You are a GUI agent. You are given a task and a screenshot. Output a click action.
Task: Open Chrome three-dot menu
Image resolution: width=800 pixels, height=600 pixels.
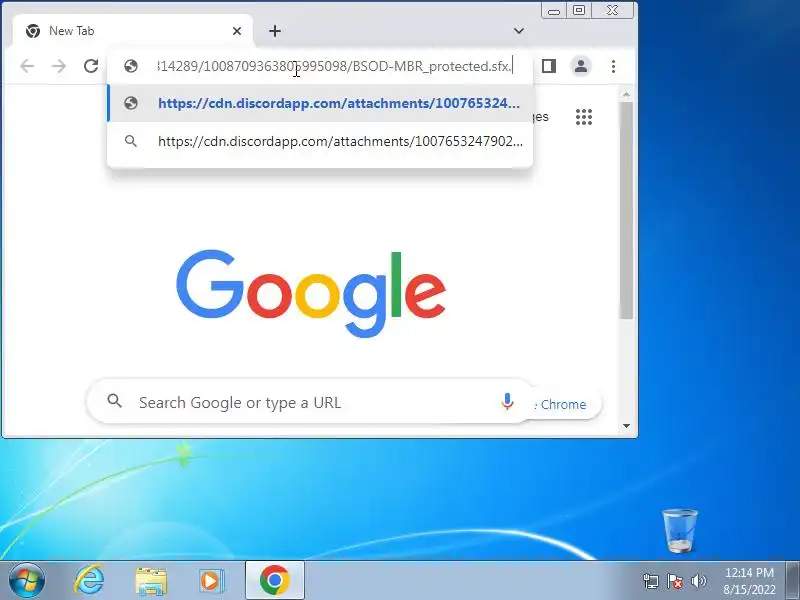tap(613, 66)
